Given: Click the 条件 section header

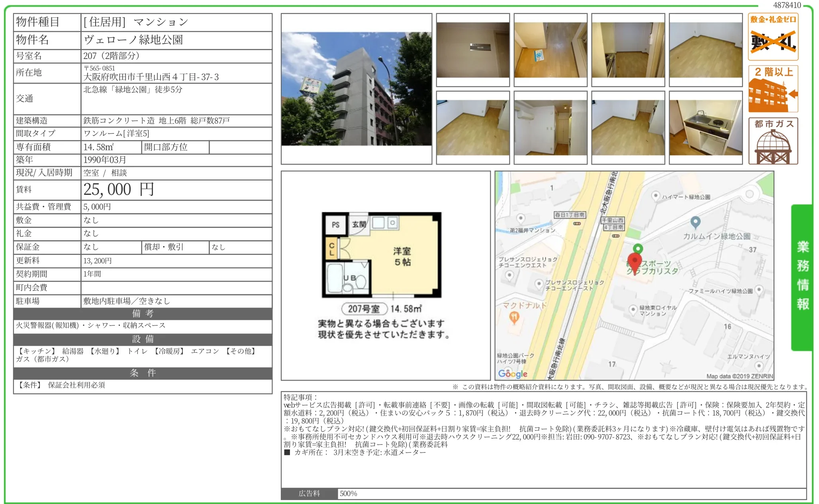Looking at the screenshot, I should click(143, 373).
